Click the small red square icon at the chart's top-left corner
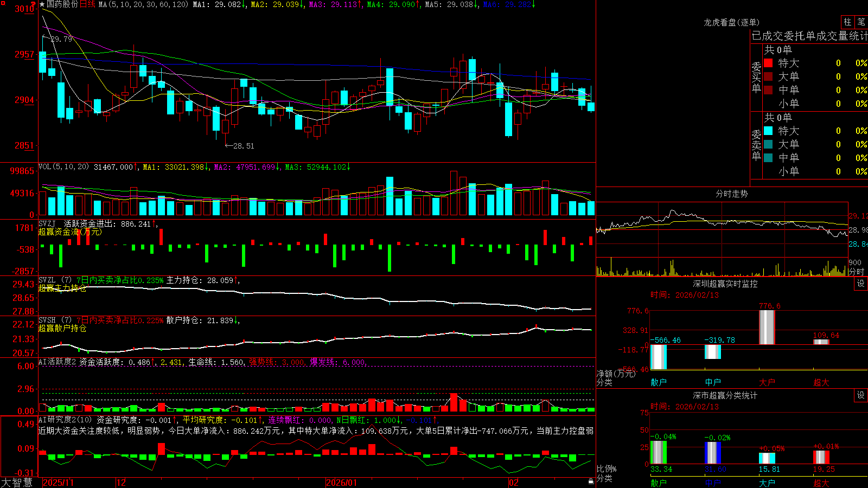The image size is (868, 488). click(3, 3)
